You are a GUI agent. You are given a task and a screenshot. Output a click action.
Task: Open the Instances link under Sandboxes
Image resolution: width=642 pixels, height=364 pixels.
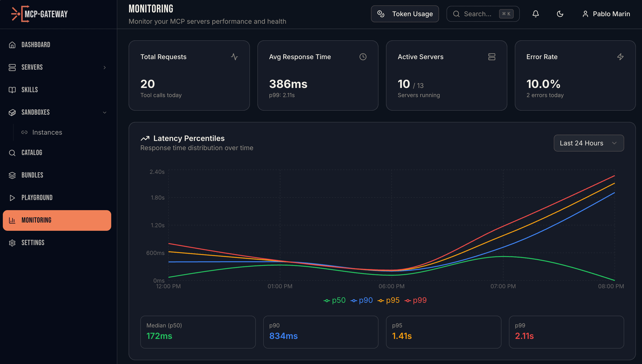(48, 132)
